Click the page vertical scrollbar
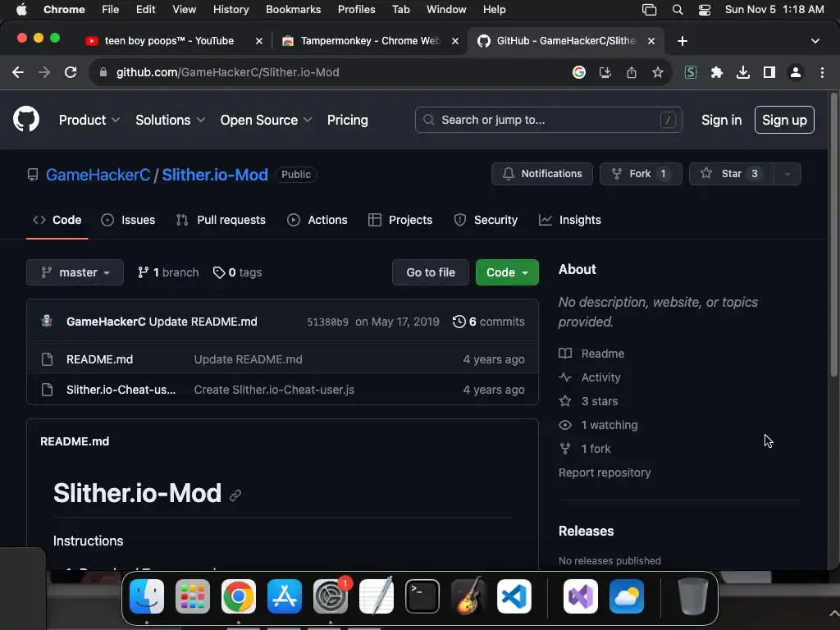The image size is (840, 630). tap(833, 235)
